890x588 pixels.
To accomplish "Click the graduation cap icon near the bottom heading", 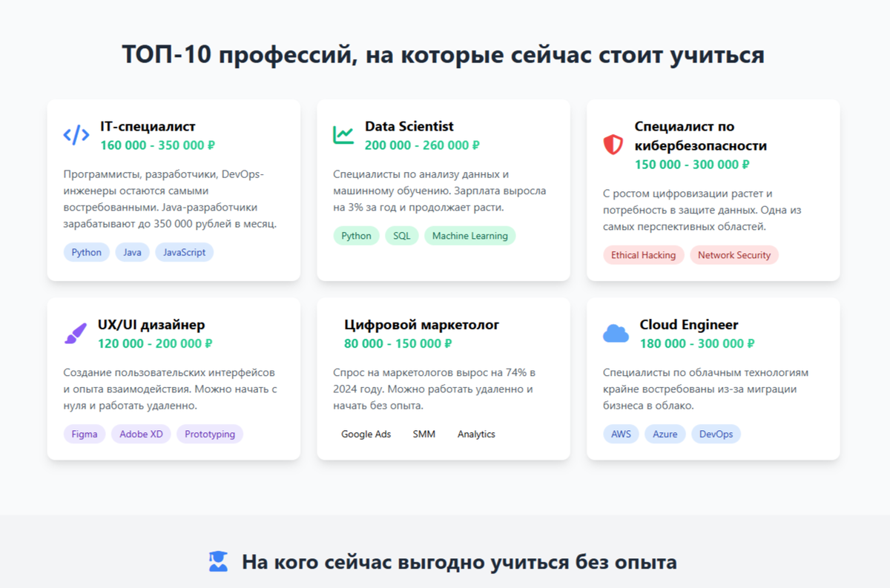I will (x=219, y=562).
